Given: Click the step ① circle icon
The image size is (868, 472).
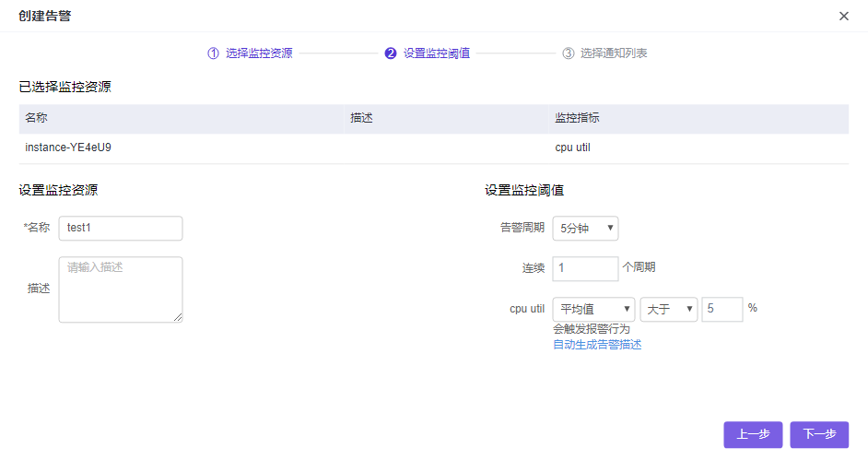Looking at the screenshot, I should 213,53.
